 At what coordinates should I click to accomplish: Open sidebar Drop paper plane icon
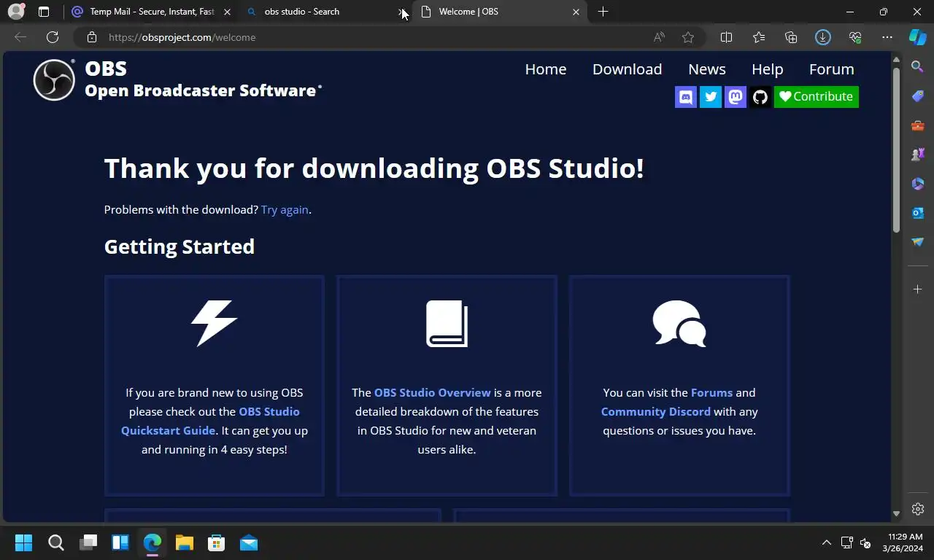coord(918,242)
